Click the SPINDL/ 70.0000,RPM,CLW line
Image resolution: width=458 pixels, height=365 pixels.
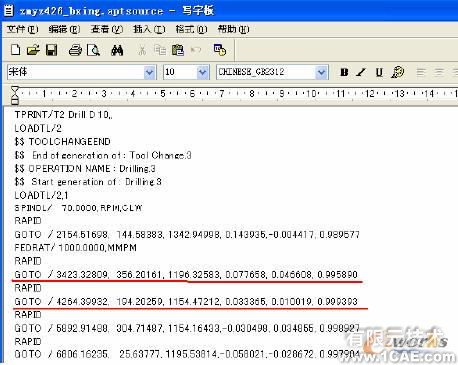(x=78, y=208)
